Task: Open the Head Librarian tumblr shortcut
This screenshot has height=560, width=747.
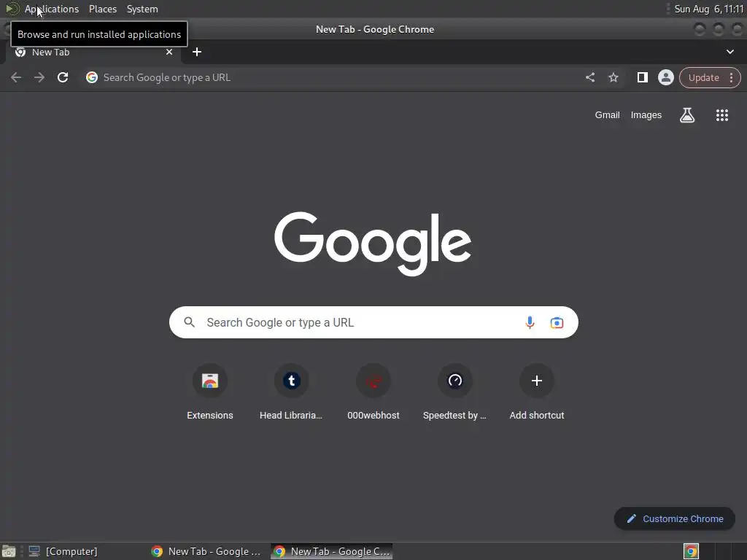Action: 292,393
